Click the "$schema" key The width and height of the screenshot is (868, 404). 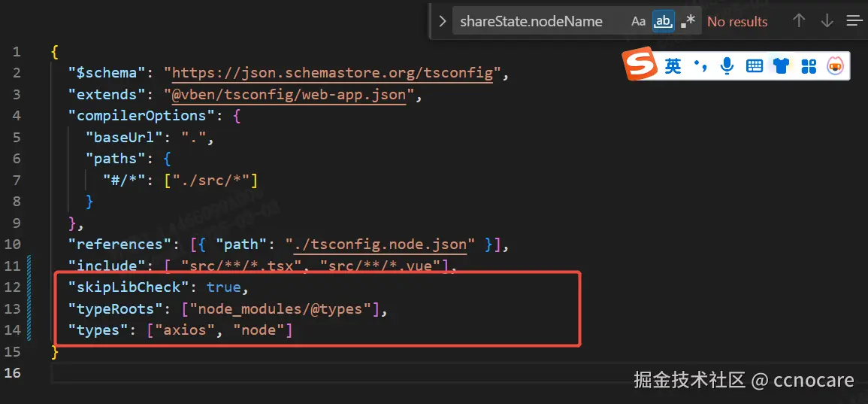pos(106,73)
